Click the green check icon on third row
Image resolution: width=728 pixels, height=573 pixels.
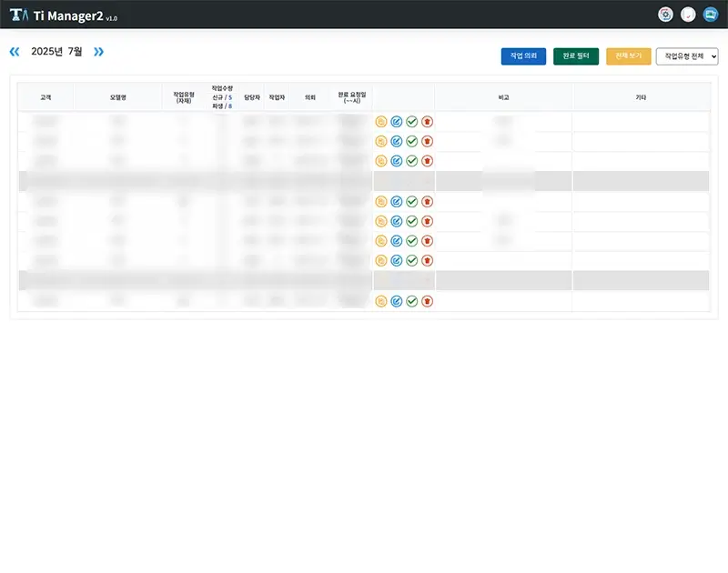coord(412,160)
